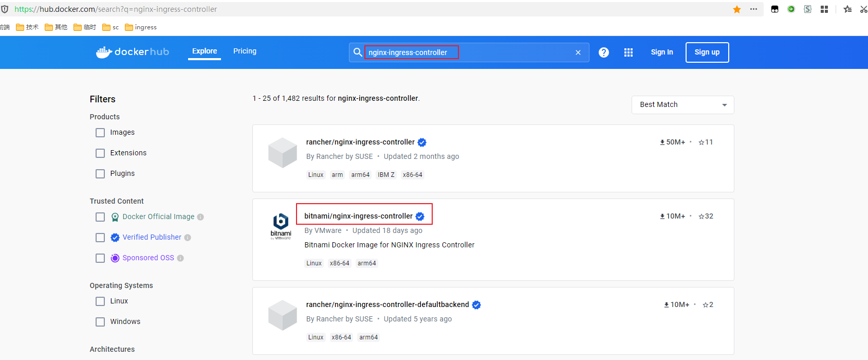Open the favorites list star icon
Viewport: 868px width, 360px height.
click(x=847, y=9)
